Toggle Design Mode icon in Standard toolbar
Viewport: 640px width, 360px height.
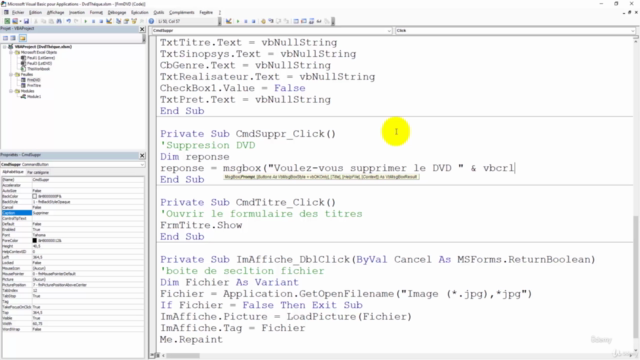click(x=109, y=21)
